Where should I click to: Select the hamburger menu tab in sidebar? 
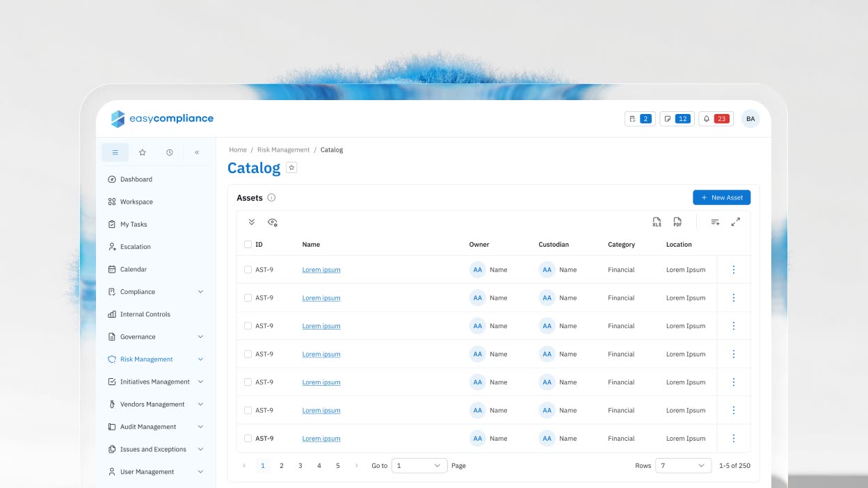pyautogui.click(x=115, y=152)
